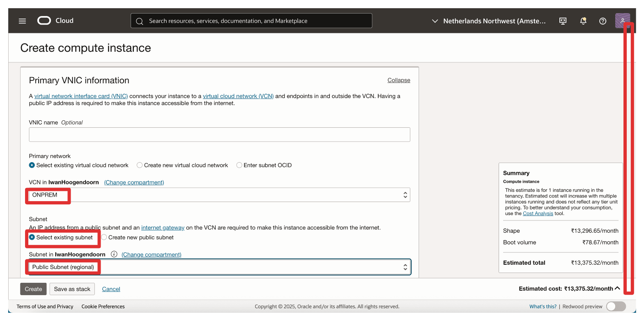
Task: Open the Cloud Shell developer tools icon
Action: (x=563, y=21)
